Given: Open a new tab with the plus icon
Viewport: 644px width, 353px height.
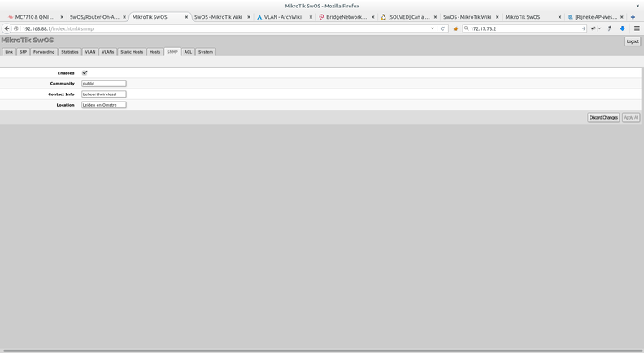Looking at the screenshot, I should pos(633,17).
